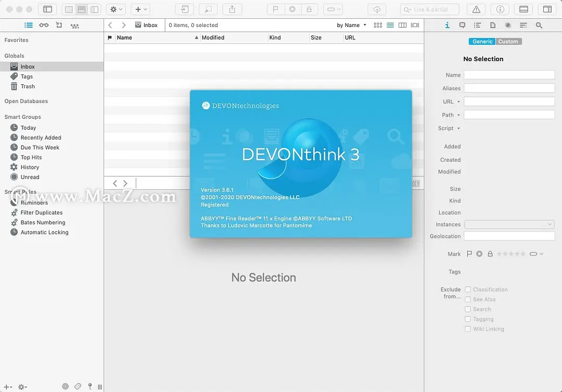Open the label toolbar dropdown
The height and width of the screenshot is (392, 562).
point(333,9)
